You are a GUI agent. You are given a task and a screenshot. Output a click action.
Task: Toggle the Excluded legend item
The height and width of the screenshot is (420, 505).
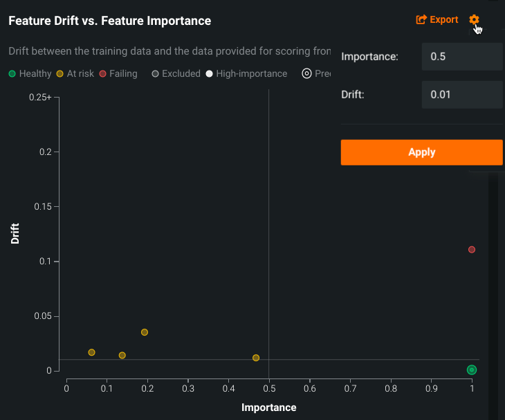coord(176,73)
